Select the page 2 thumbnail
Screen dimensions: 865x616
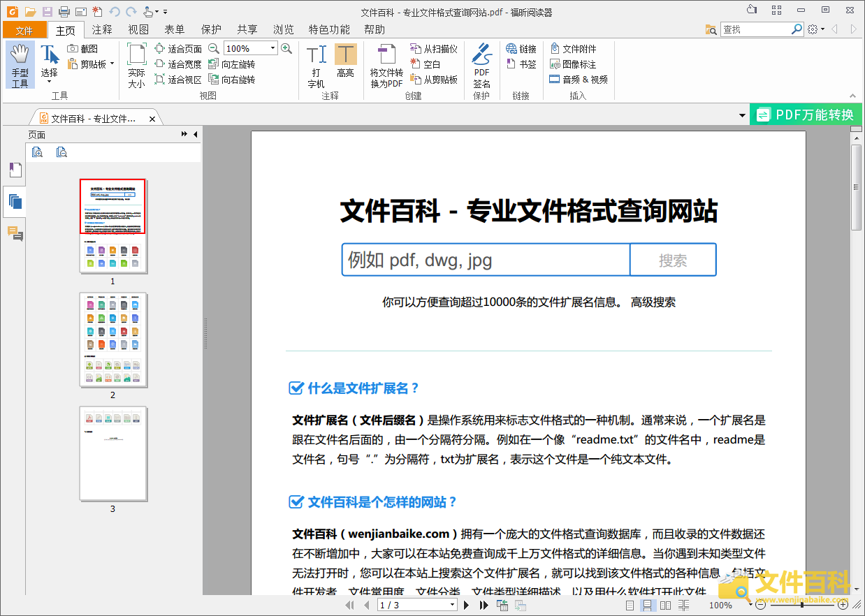pos(113,340)
